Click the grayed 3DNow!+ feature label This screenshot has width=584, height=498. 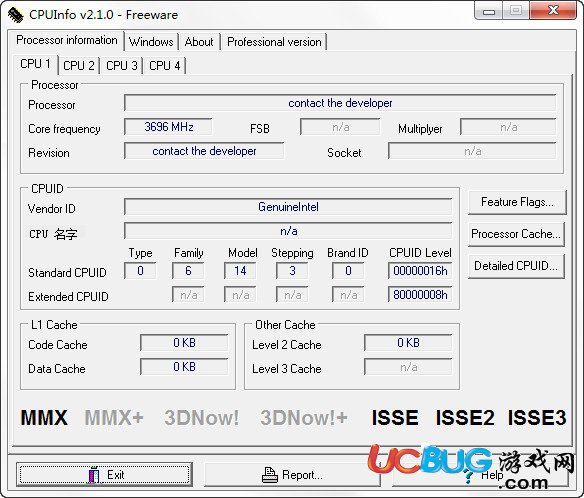pyautogui.click(x=304, y=417)
